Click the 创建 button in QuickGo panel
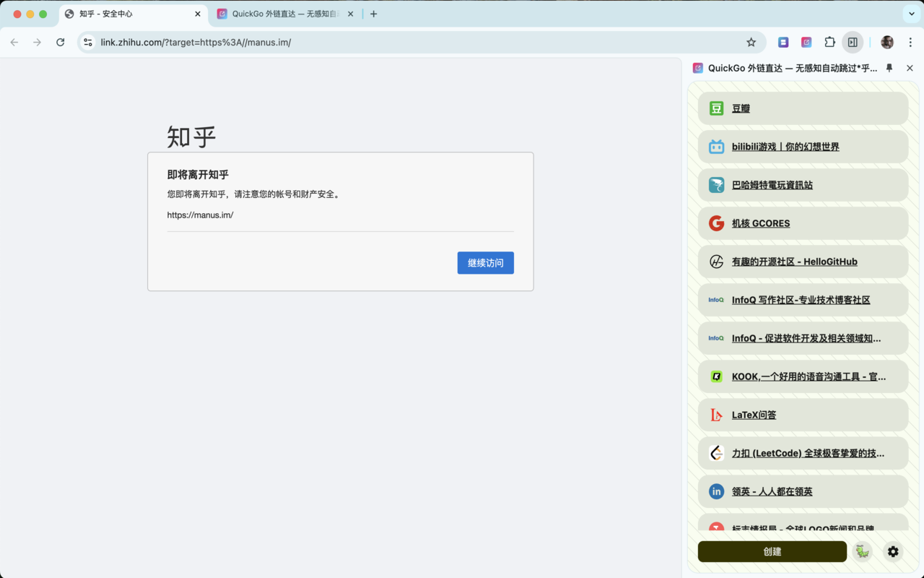The image size is (924, 578). coord(772,551)
